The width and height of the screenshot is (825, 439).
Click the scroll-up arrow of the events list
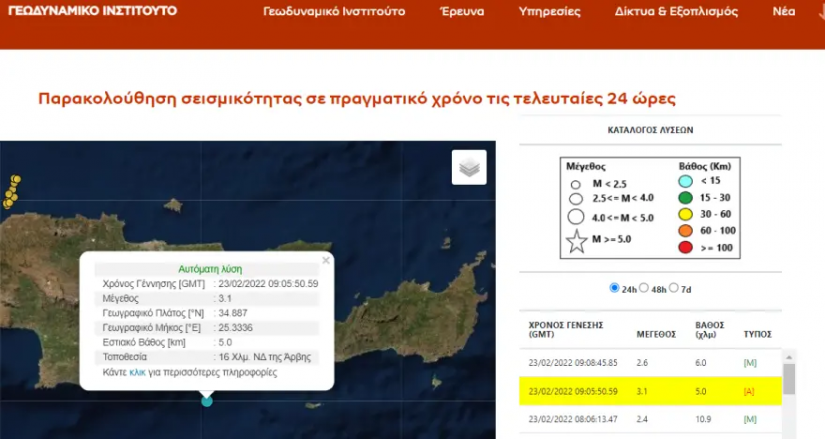[789, 356]
